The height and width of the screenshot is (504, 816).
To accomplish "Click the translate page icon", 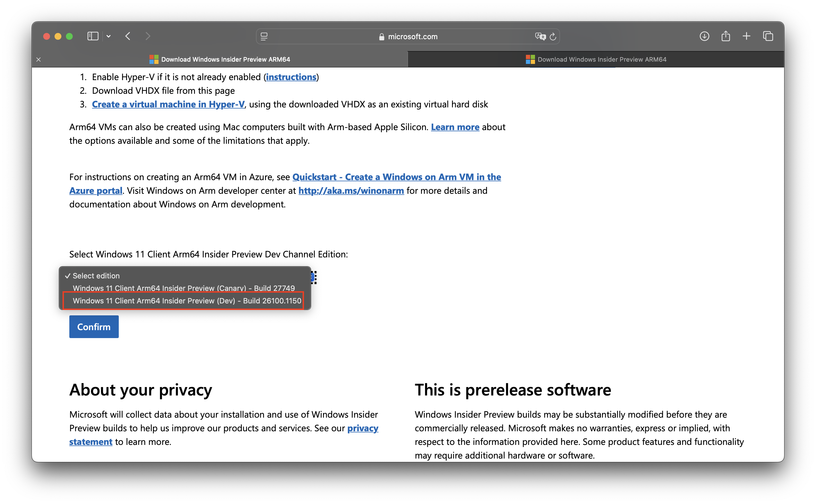I will click(540, 36).
